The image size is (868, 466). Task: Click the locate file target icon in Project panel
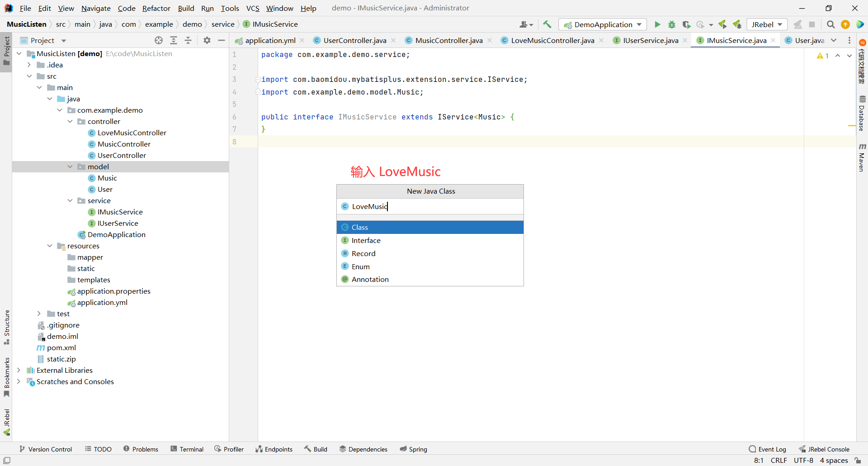(159, 40)
